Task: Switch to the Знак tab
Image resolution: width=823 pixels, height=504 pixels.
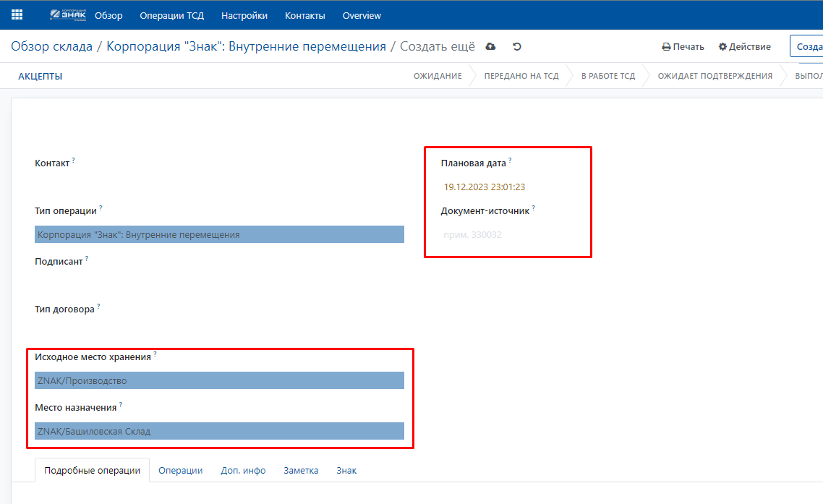Action: tap(346, 471)
